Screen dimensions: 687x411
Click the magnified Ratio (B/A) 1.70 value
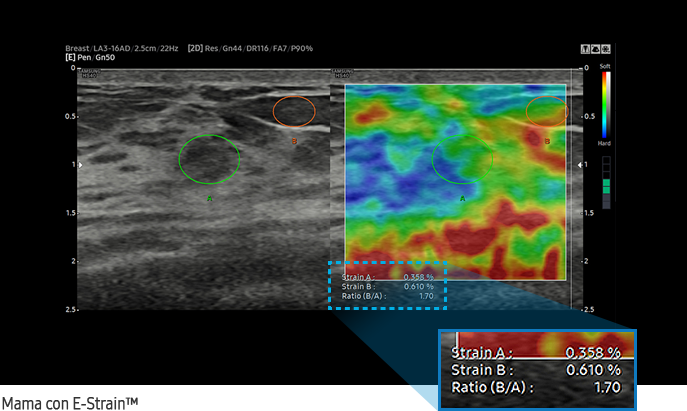[x=604, y=387]
